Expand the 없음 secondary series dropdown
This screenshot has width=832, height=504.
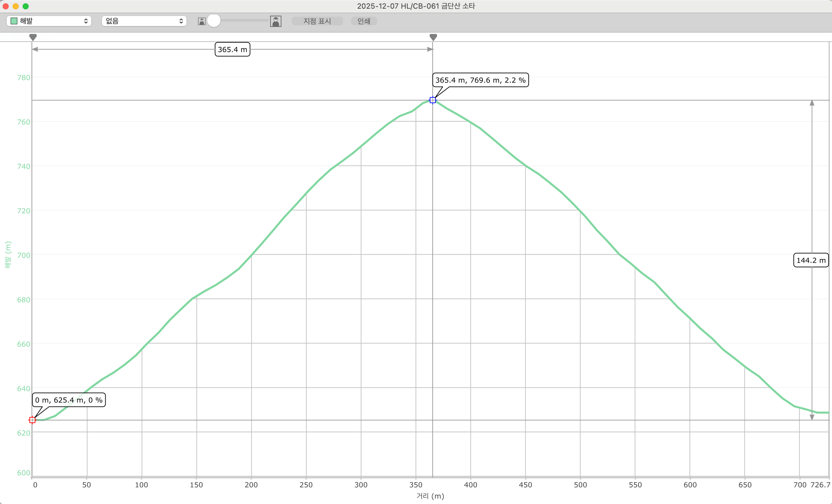click(x=144, y=21)
